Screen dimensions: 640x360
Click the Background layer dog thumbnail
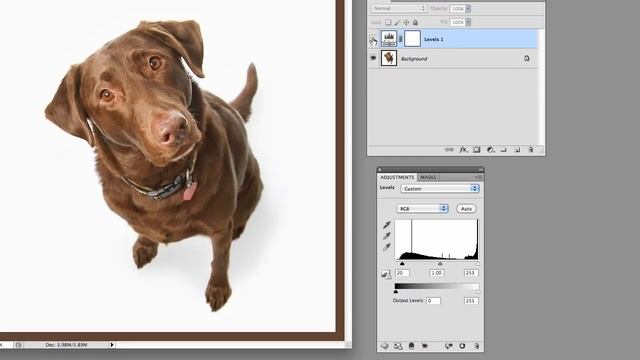[x=389, y=58]
